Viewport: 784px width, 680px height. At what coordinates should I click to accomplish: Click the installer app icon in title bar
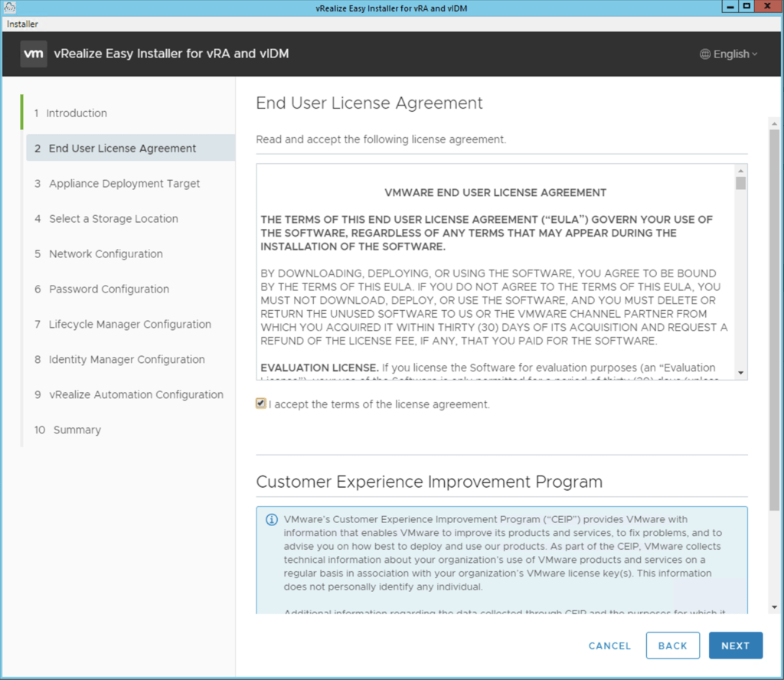[10, 7]
